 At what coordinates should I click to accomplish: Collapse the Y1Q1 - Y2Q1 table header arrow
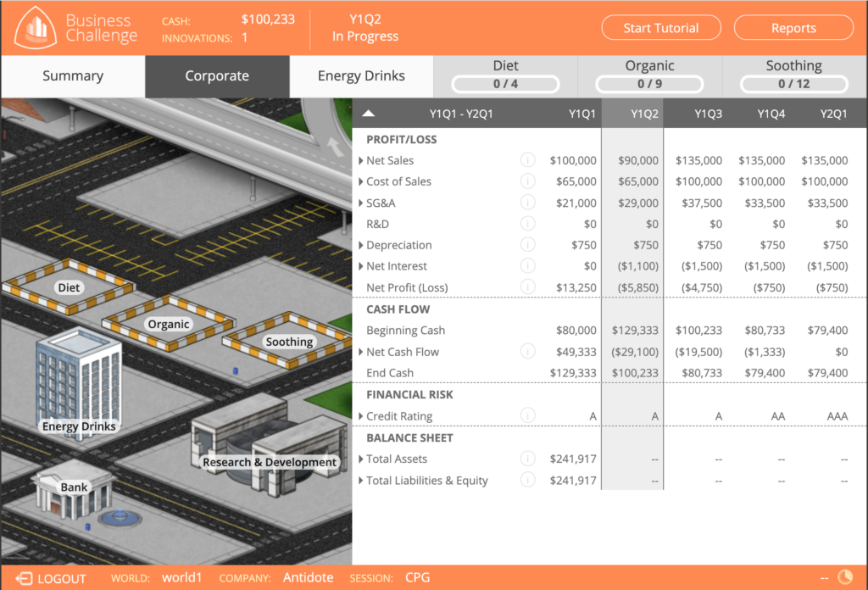369,114
